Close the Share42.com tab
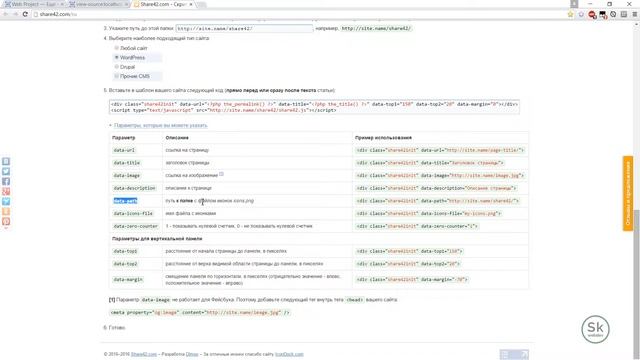Screen dimensions: 640x360 tap(191, 4)
